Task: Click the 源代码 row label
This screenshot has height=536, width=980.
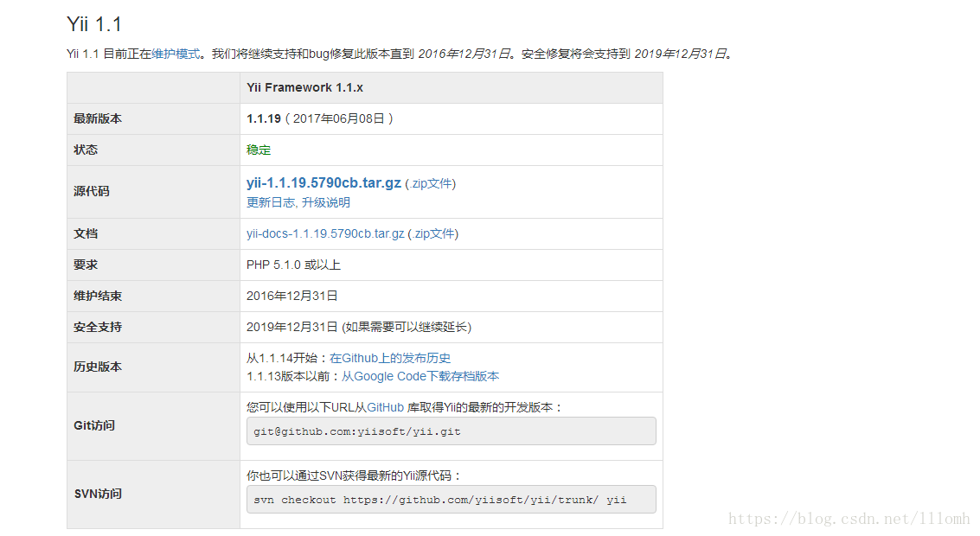Action: (91, 191)
